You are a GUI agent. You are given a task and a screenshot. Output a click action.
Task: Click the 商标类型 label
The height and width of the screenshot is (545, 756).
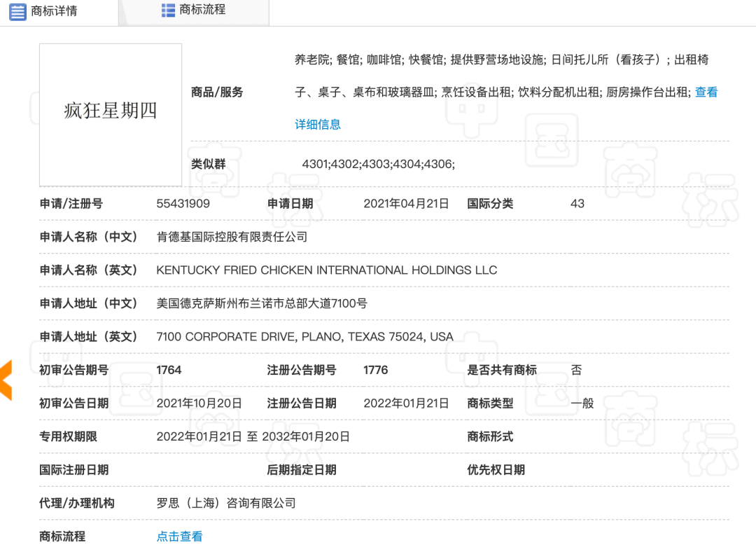point(490,403)
